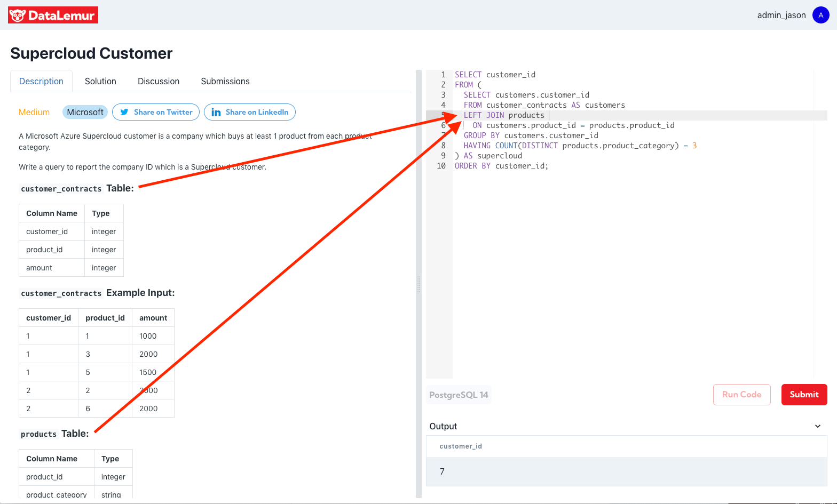Open the Discussion tab
Screen dimensions: 837x504
point(159,81)
